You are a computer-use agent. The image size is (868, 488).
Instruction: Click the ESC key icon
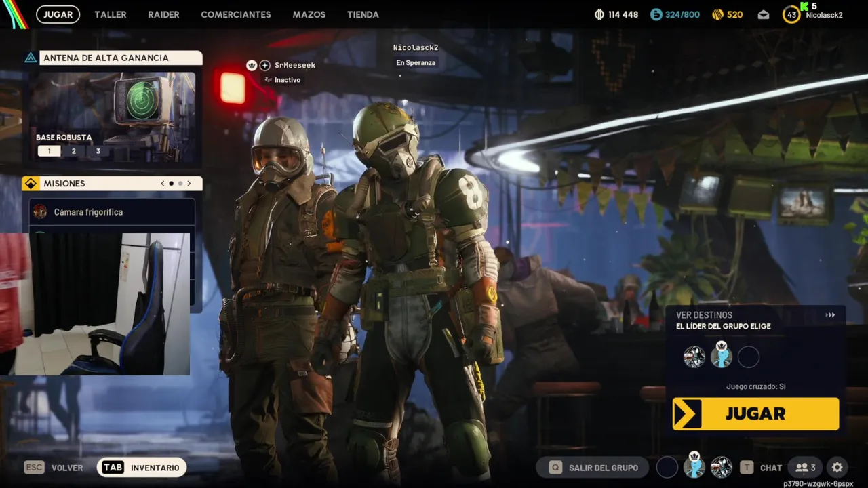34,468
